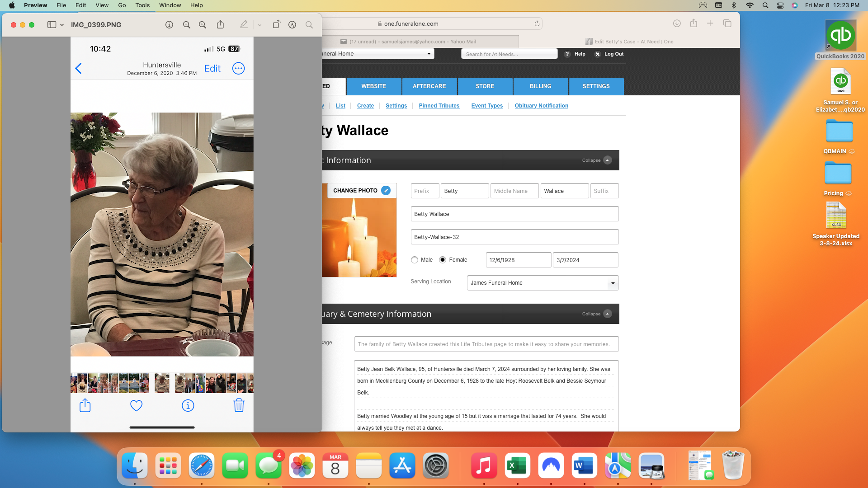
Task: Reload the funeralone.com page
Action: [x=537, y=24]
